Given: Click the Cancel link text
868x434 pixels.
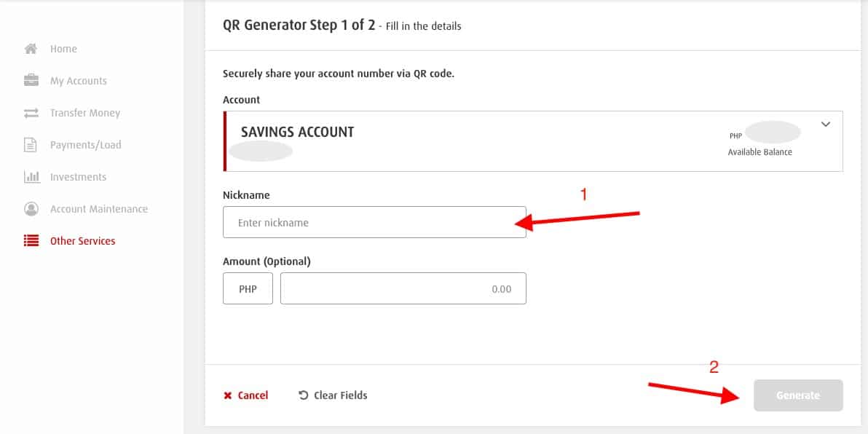Looking at the screenshot, I should tap(253, 395).
